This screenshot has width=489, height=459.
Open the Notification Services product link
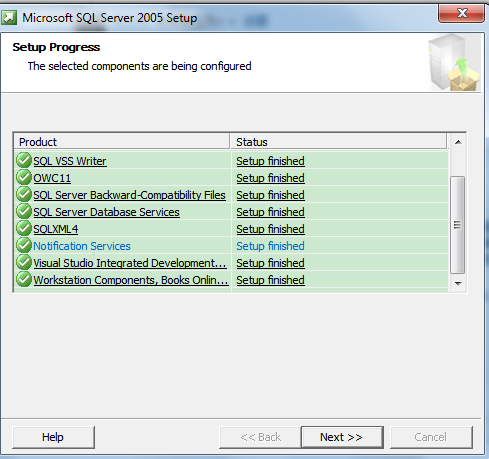click(82, 246)
